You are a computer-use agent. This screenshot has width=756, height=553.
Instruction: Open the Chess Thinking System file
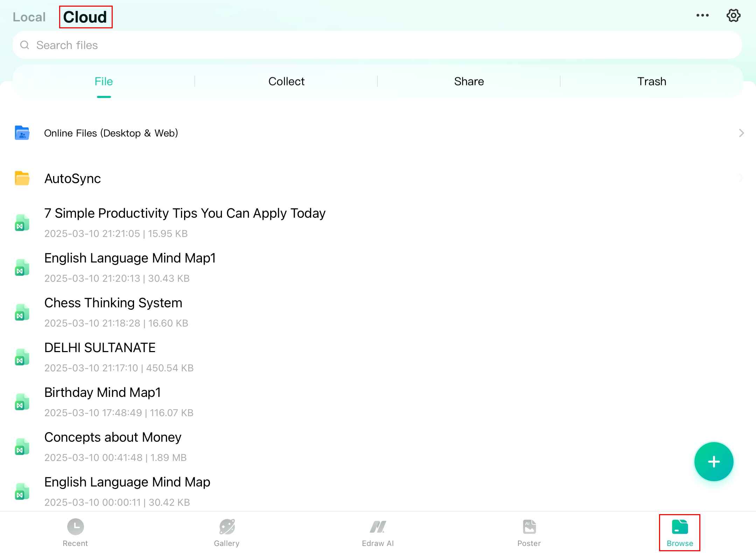tap(113, 303)
